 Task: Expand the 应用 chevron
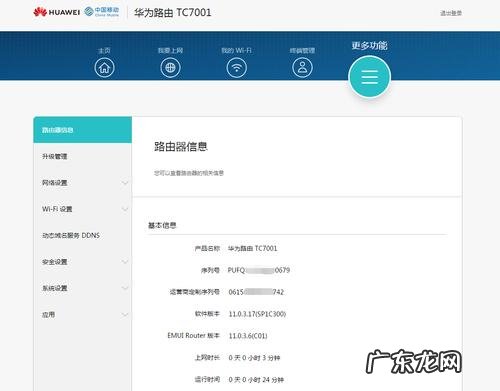click(x=125, y=315)
